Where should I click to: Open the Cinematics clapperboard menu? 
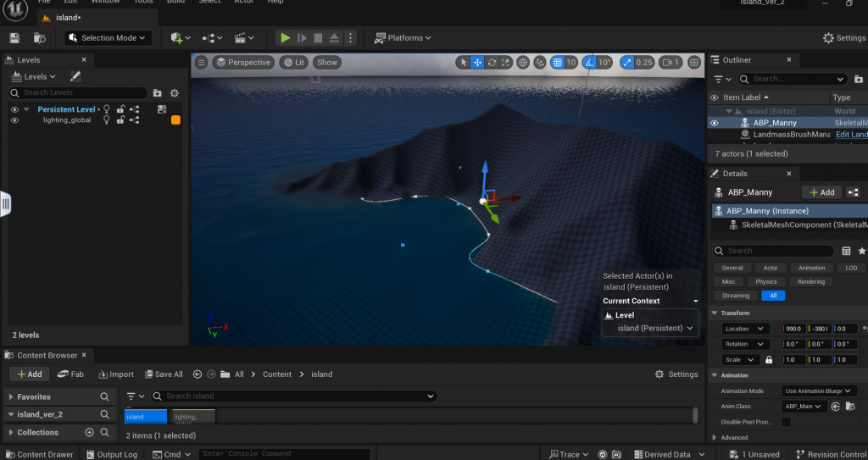(244, 37)
